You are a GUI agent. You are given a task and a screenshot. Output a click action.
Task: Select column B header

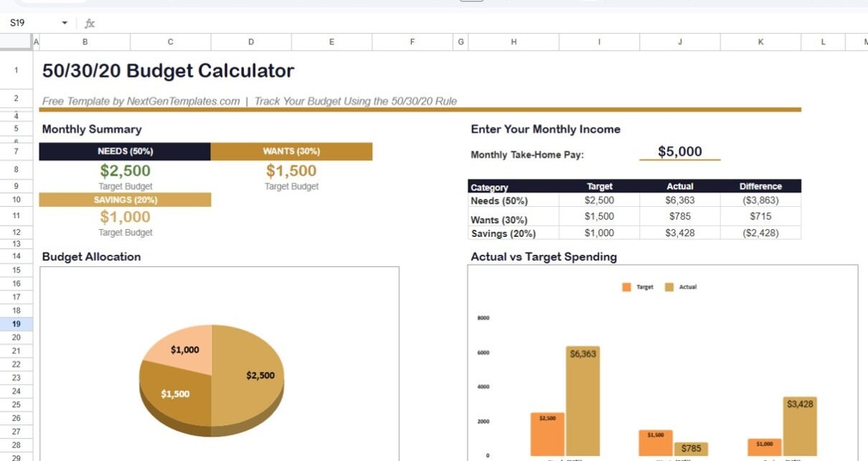click(x=85, y=42)
